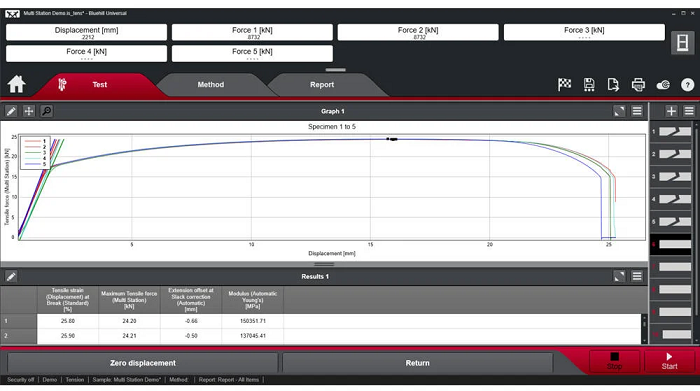
Task: Click the Return button
Action: (417, 363)
